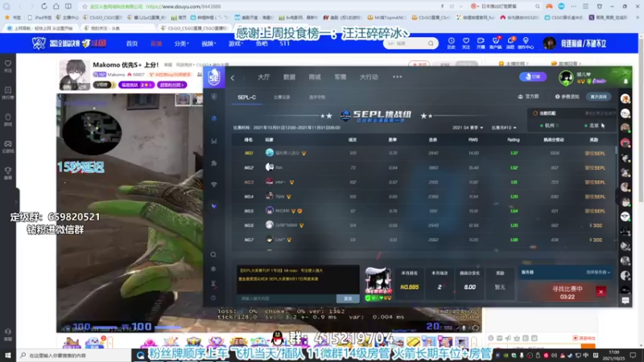Switch to the 比赛记录 sub-tab
This screenshot has height=362, width=644.
[282, 97]
